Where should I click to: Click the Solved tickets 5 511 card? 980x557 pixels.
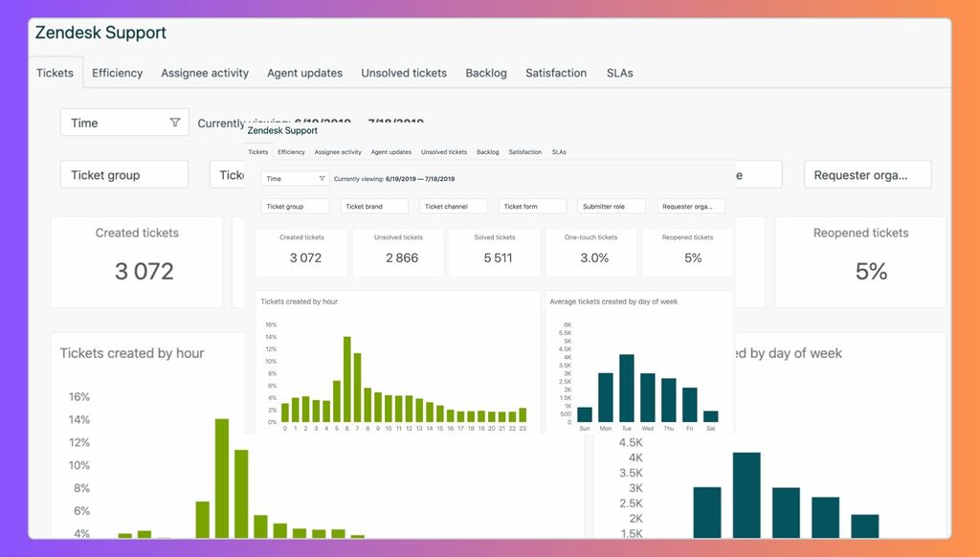click(495, 253)
